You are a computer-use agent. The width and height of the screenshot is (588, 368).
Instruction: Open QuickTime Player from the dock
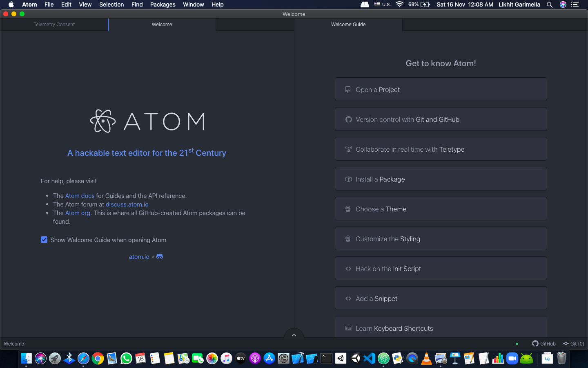[x=412, y=359]
